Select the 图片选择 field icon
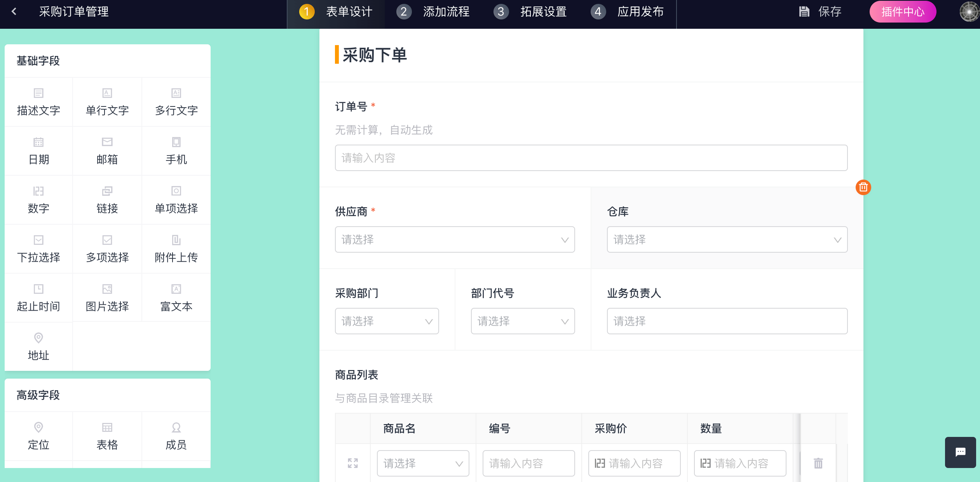 (x=107, y=289)
